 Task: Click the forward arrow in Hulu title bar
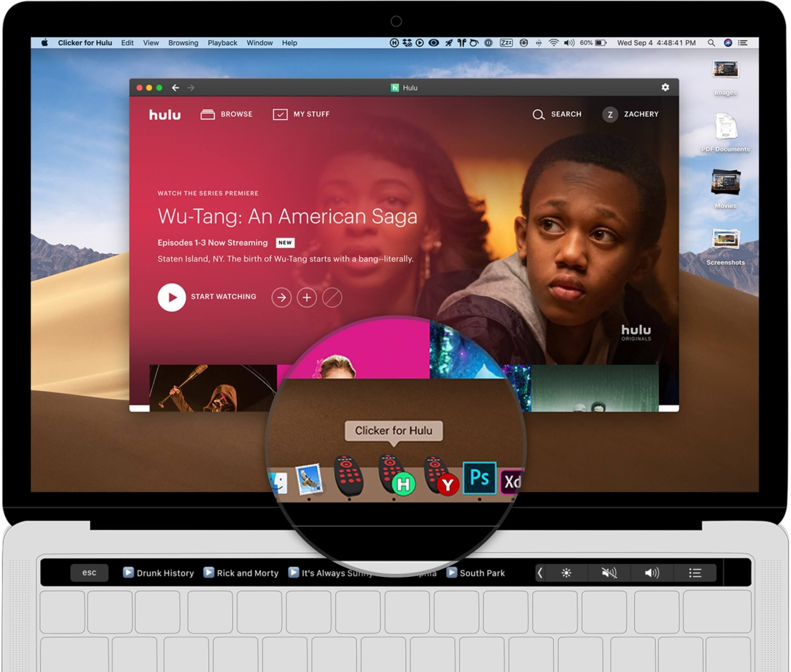[x=191, y=88]
